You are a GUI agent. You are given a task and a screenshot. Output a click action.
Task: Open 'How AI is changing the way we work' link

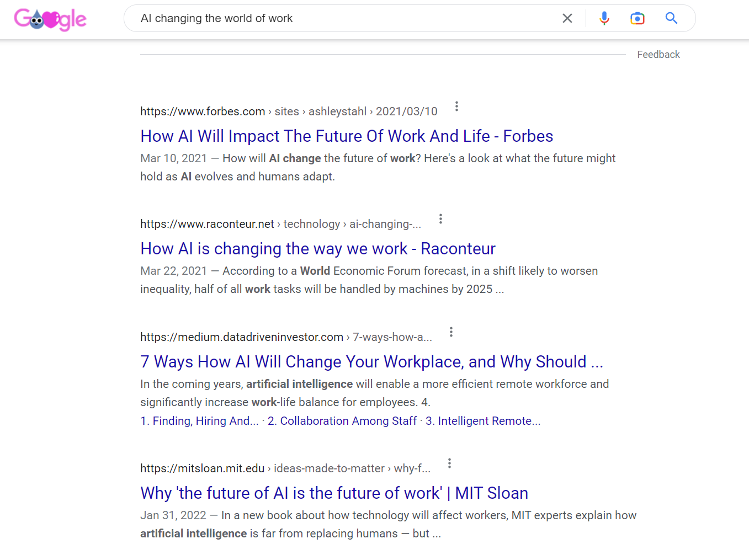318,249
